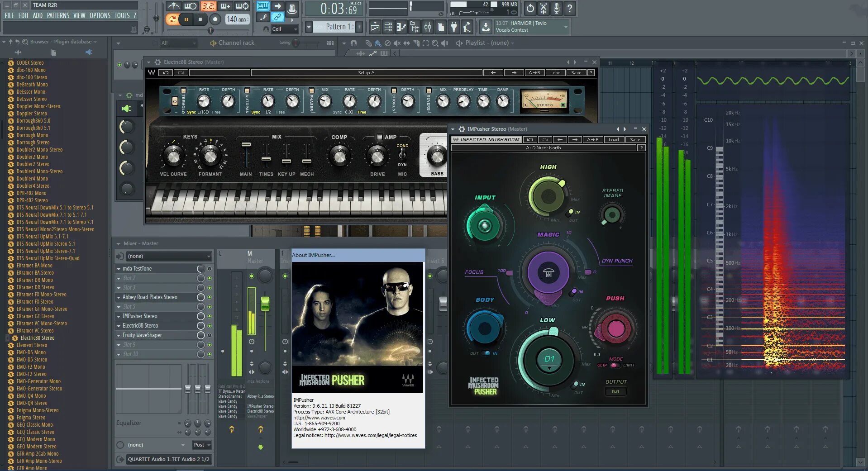Select the Delete tool in the Playlist toolbar

coord(388,44)
